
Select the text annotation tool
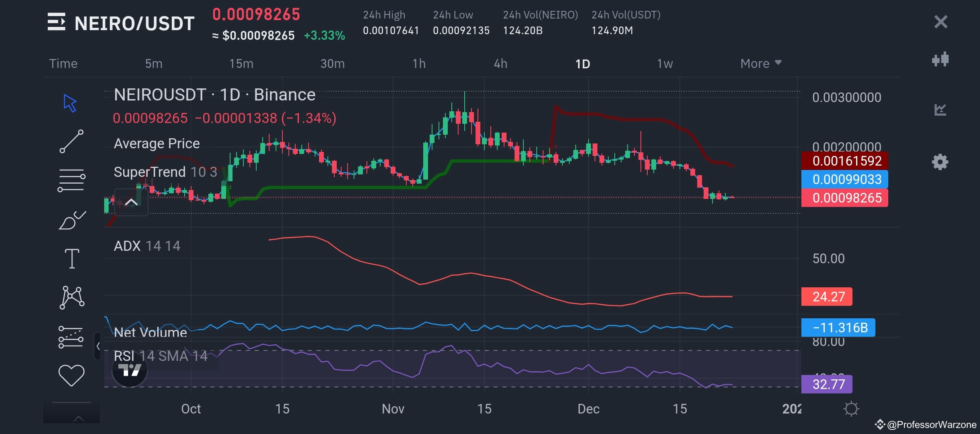click(72, 257)
